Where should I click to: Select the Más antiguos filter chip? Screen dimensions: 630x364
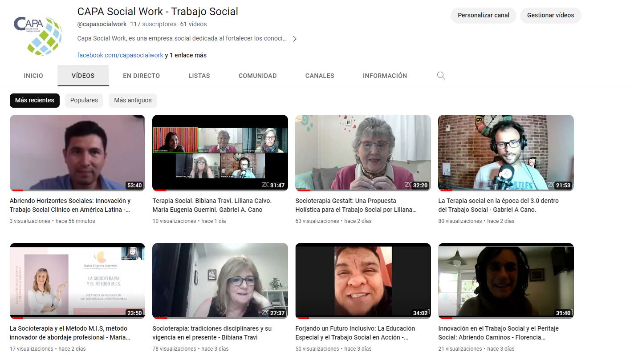point(133,100)
